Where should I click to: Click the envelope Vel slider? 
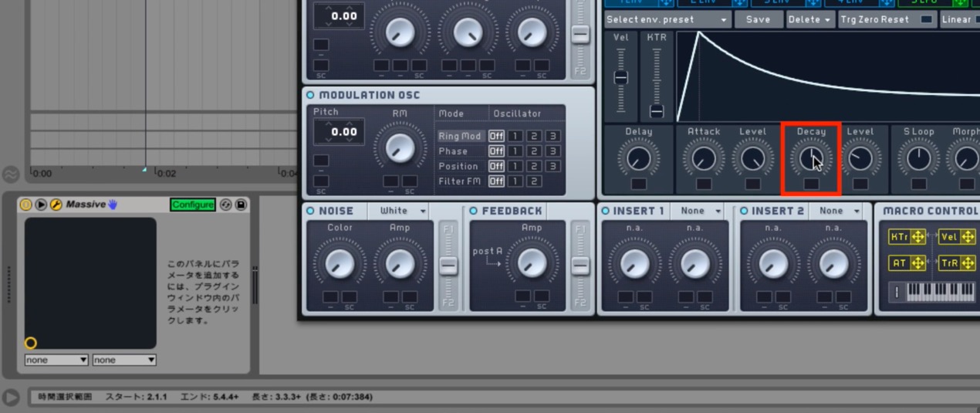620,77
